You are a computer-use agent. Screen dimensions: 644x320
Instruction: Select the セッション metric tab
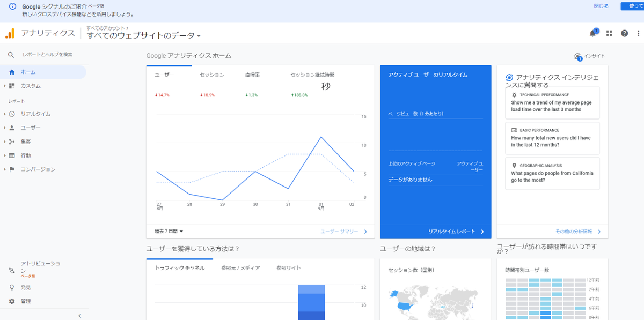coord(214,84)
